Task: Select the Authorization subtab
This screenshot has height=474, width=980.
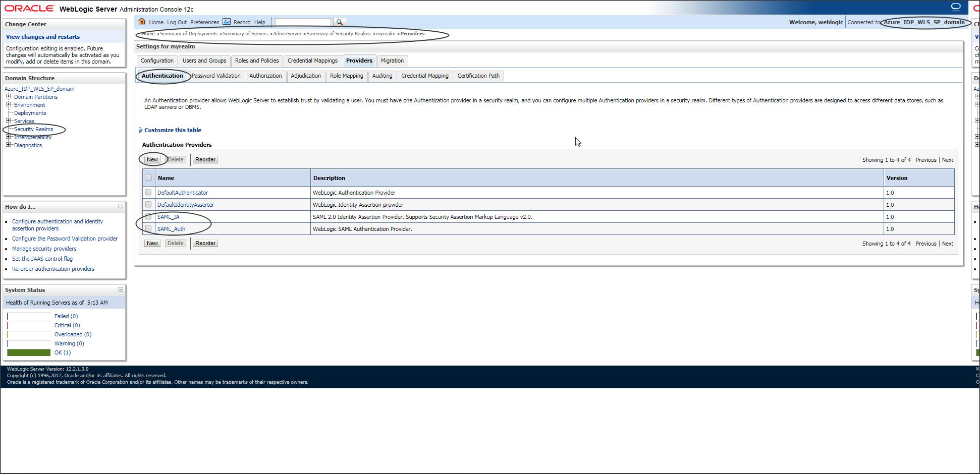Action: [x=265, y=76]
